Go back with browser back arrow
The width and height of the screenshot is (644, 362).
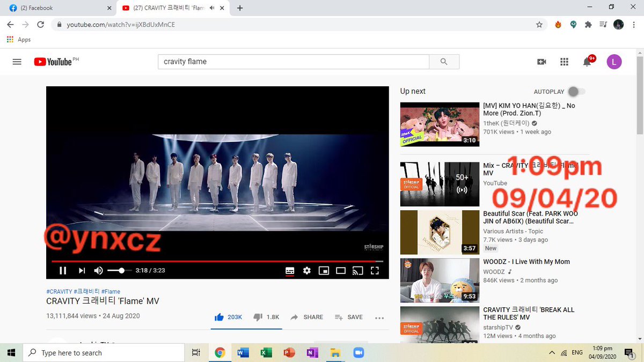point(10,25)
